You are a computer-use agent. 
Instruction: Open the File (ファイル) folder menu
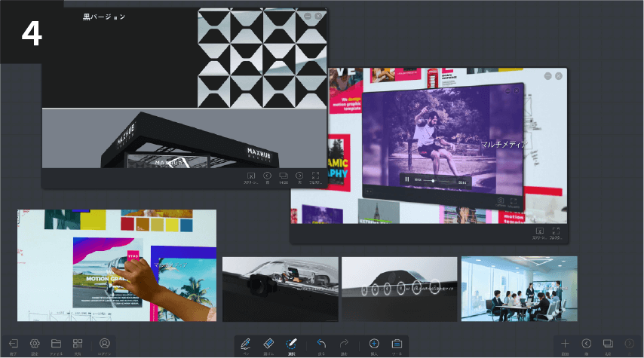pyautogui.click(x=56, y=344)
